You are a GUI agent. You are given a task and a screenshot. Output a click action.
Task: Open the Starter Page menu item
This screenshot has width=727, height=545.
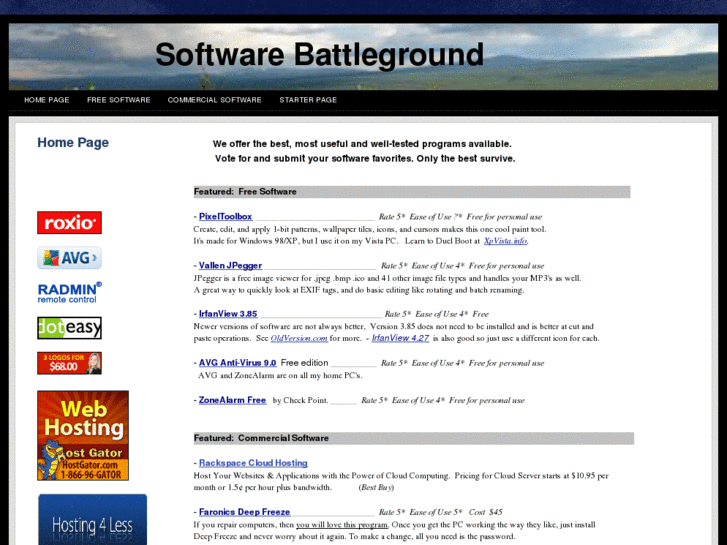pos(308,100)
